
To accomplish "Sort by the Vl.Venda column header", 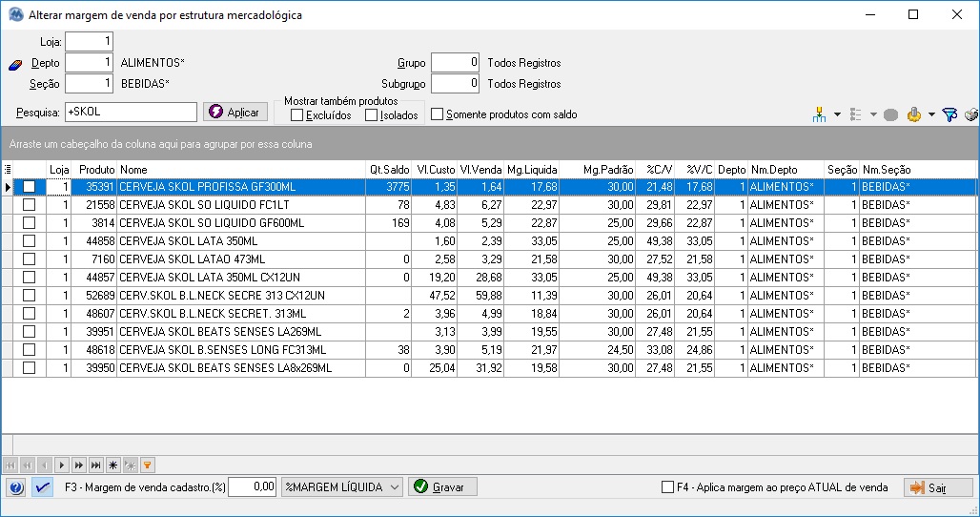I will coord(480,170).
